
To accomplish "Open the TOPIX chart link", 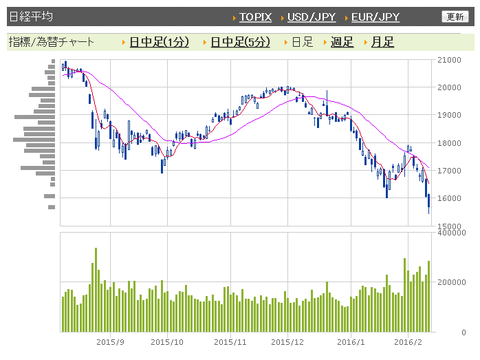I will pyautogui.click(x=255, y=17).
